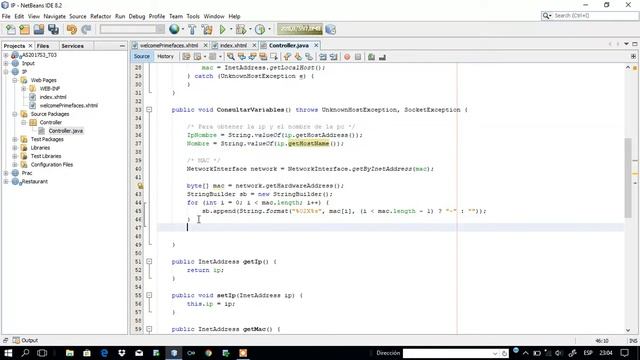Click the New Project toolbar icon
The width and height of the screenshot is (640, 360).
(24, 29)
